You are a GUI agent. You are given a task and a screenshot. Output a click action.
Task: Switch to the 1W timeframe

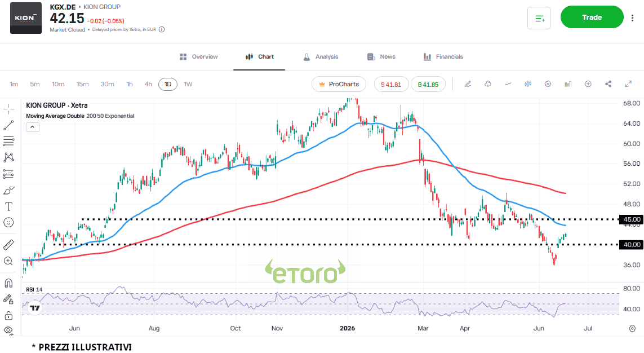click(x=188, y=84)
